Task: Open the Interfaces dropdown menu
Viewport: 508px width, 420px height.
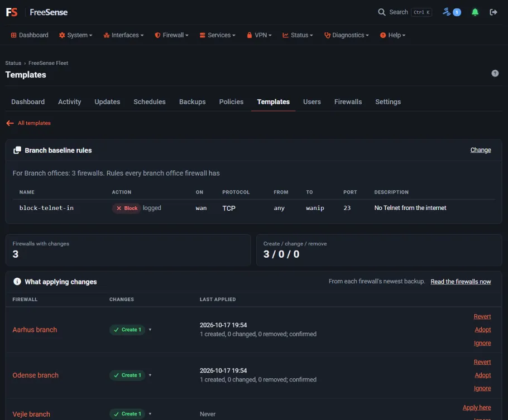Action: click(123, 35)
